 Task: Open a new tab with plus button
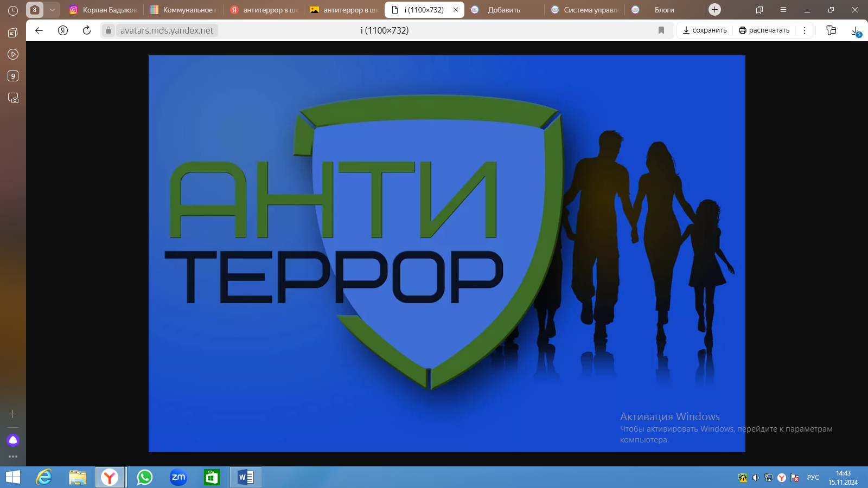coord(714,10)
